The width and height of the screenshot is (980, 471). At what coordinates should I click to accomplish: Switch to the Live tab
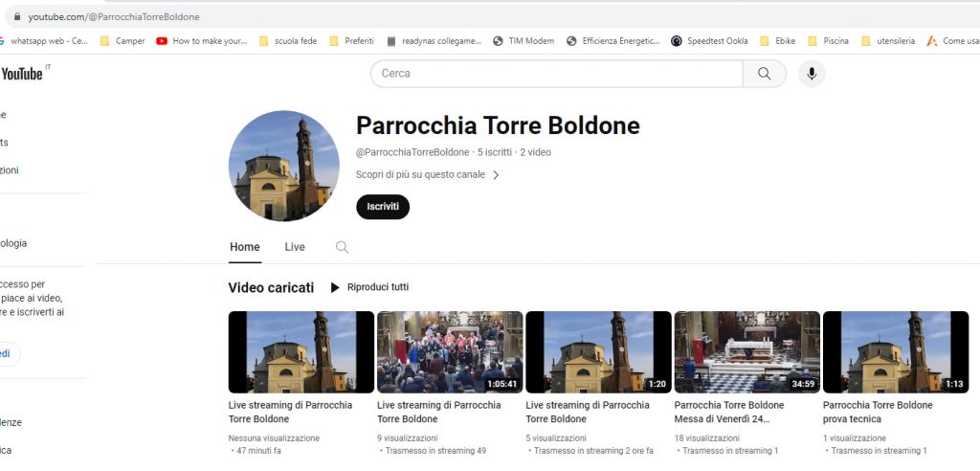(x=295, y=247)
